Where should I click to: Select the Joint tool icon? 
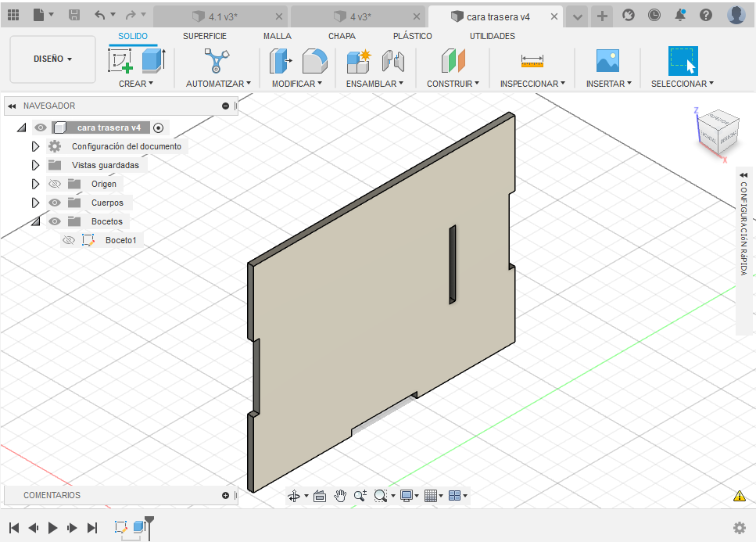[x=393, y=60]
